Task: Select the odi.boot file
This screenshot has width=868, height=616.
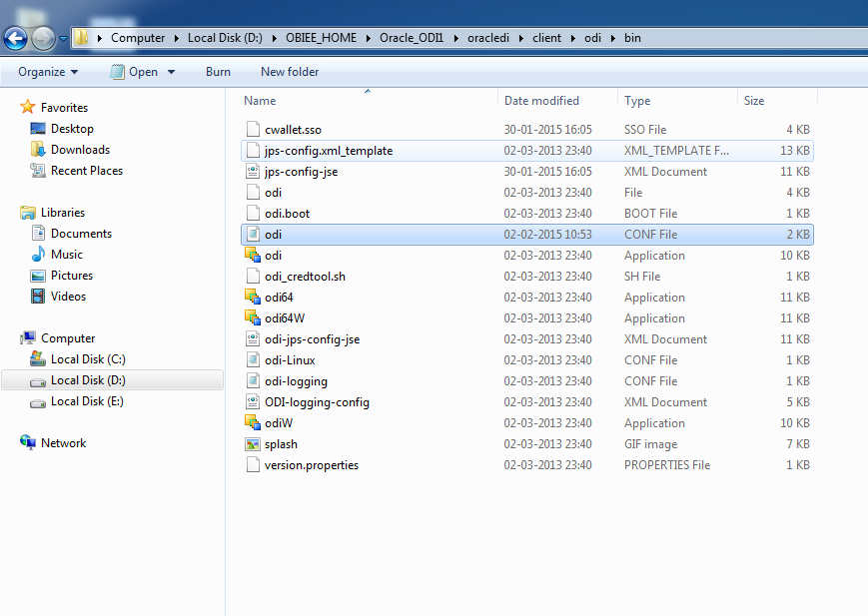Action: coord(527,214)
